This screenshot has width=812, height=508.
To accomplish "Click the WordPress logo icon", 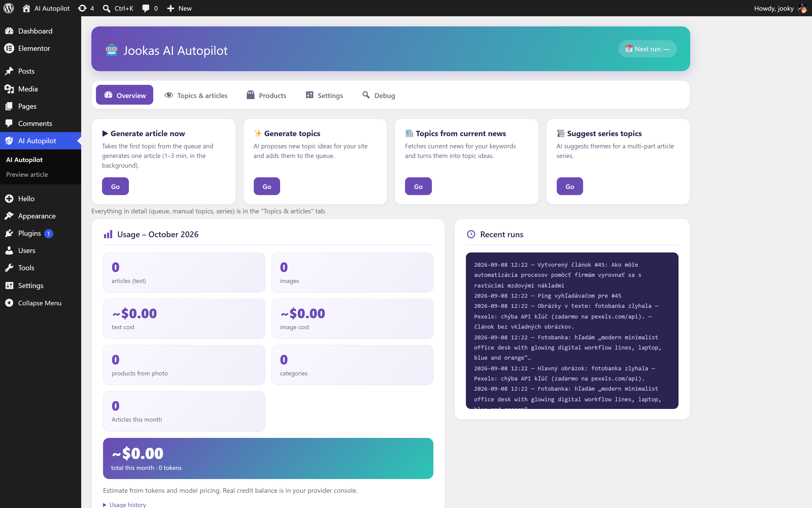I will point(9,8).
